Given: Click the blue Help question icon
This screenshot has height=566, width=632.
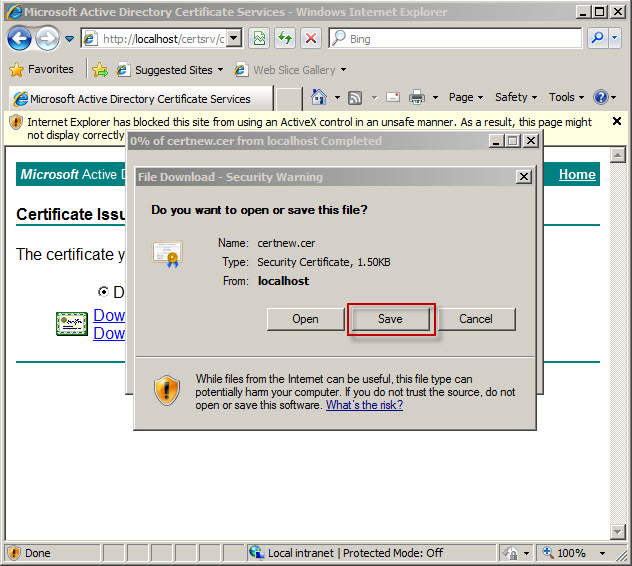Looking at the screenshot, I should (x=601, y=97).
